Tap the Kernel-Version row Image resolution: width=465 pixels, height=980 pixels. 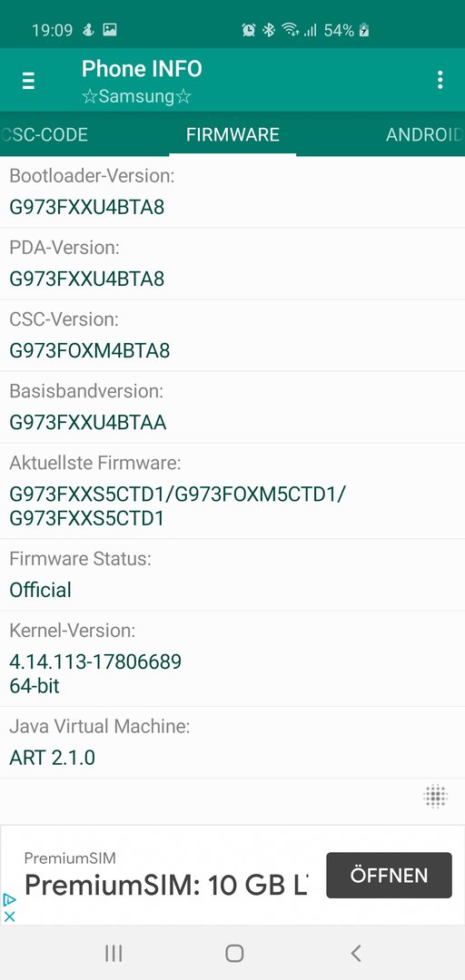click(x=232, y=659)
